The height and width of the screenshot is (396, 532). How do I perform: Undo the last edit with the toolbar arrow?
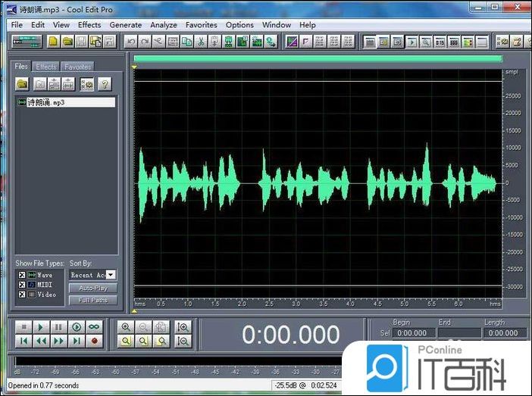click(x=131, y=42)
